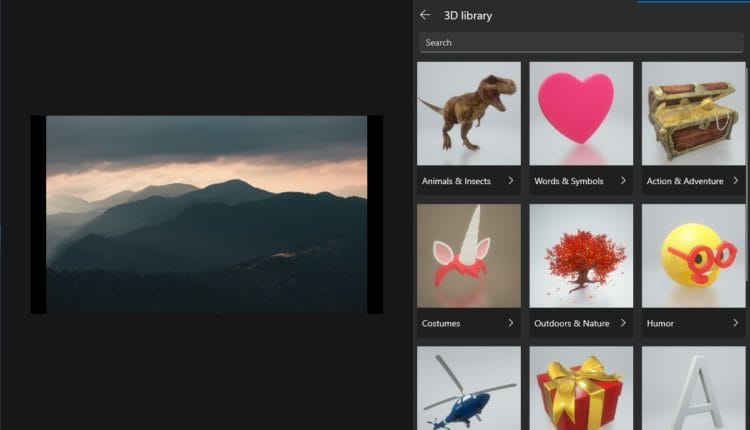Select the T-rex dinosaur model image
750x430 pixels.
click(x=469, y=113)
